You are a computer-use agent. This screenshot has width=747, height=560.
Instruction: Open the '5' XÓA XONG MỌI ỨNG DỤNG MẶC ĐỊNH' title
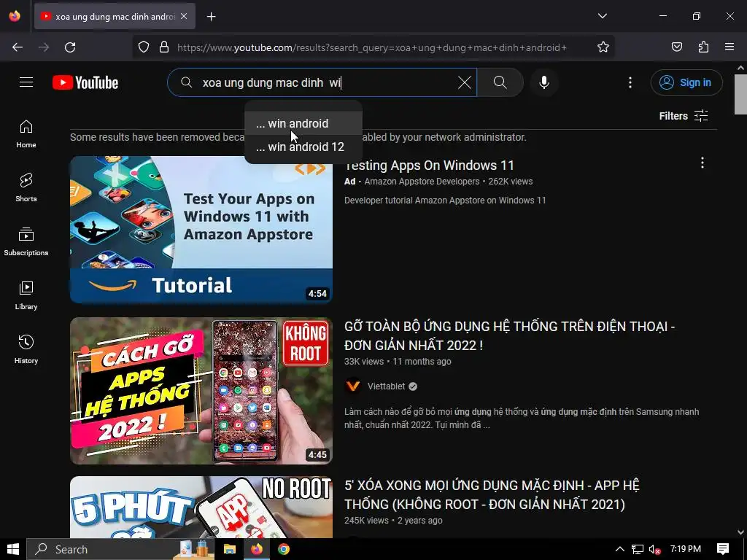coord(492,495)
